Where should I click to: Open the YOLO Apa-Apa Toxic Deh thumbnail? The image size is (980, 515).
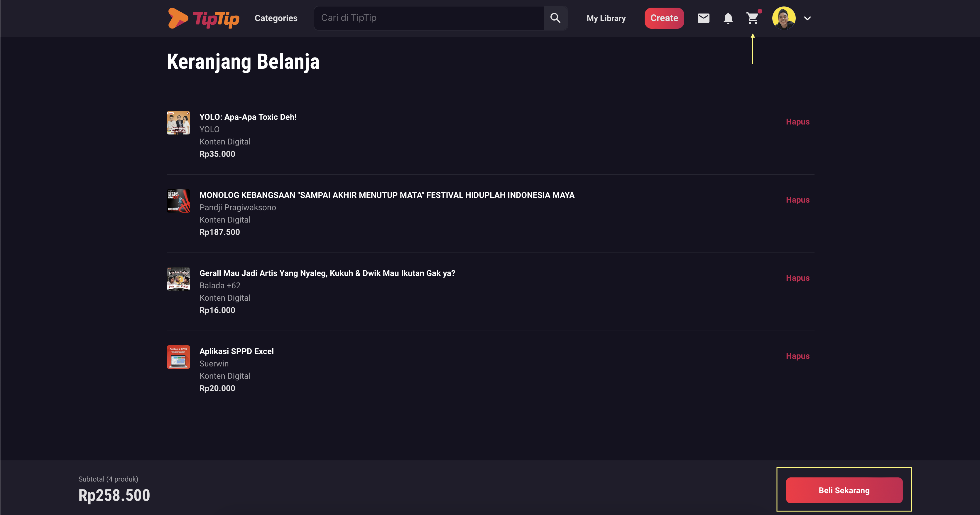[178, 122]
